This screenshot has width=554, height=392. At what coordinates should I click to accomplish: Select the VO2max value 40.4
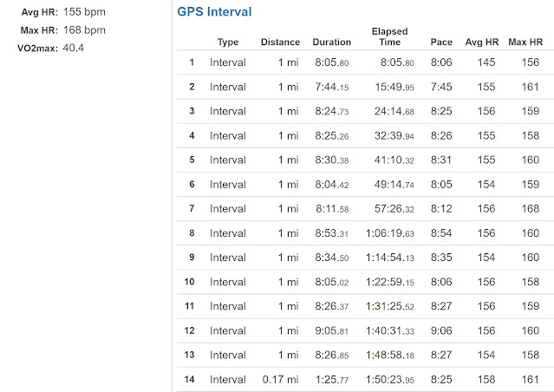pyautogui.click(x=75, y=48)
